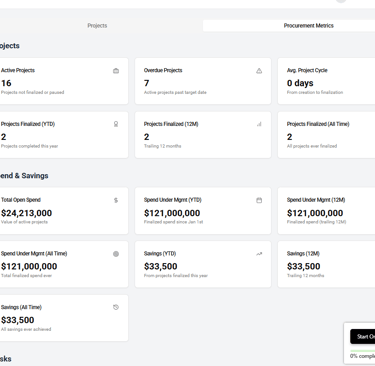Click 'All savings ever achieved' caption
This screenshot has height=366, width=375.
click(x=26, y=329)
